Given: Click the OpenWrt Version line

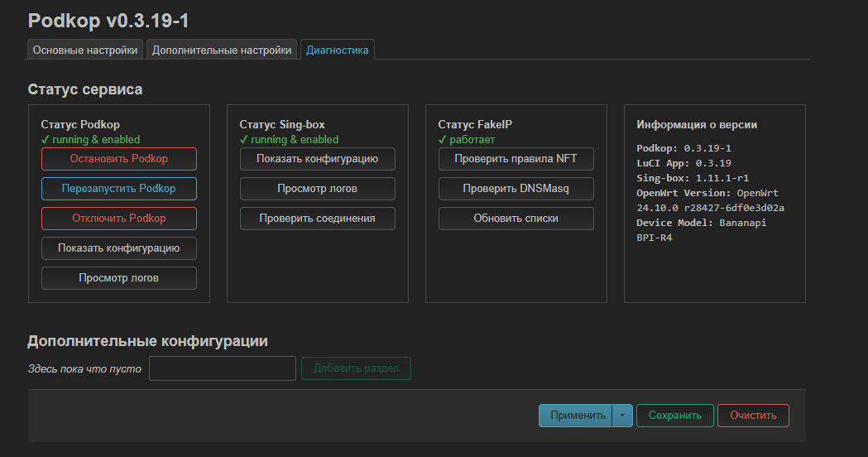Looking at the screenshot, I should [710, 200].
